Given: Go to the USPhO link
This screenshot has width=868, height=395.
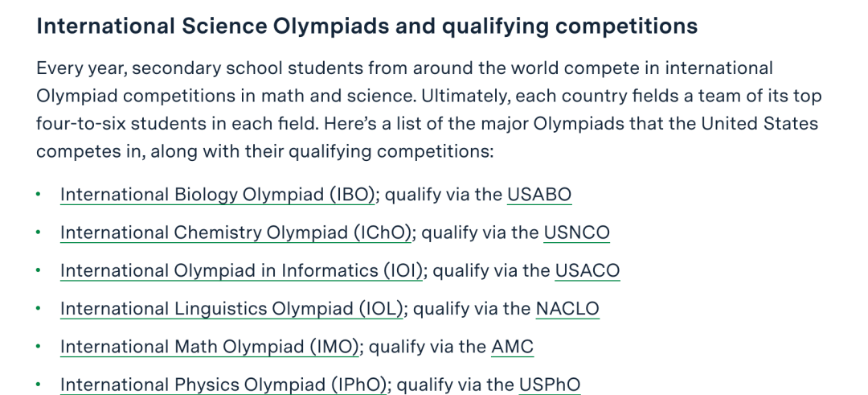Looking at the screenshot, I should [x=550, y=385].
